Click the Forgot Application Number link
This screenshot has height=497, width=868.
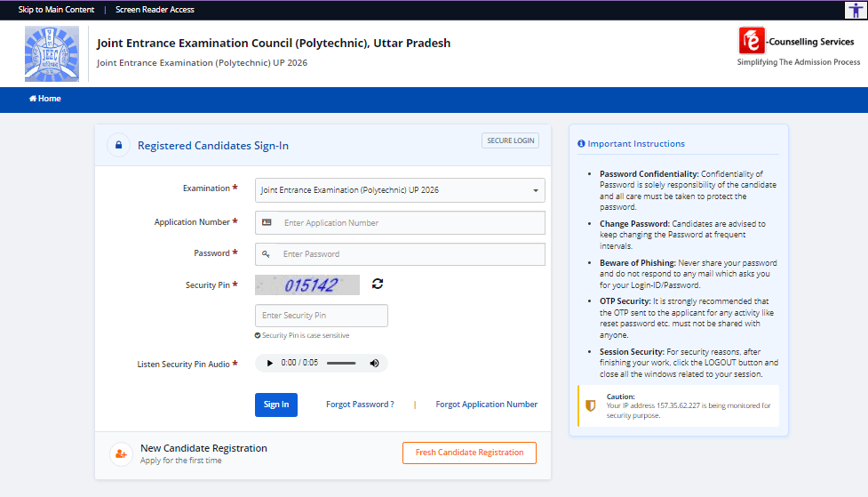click(x=486, y=405)
